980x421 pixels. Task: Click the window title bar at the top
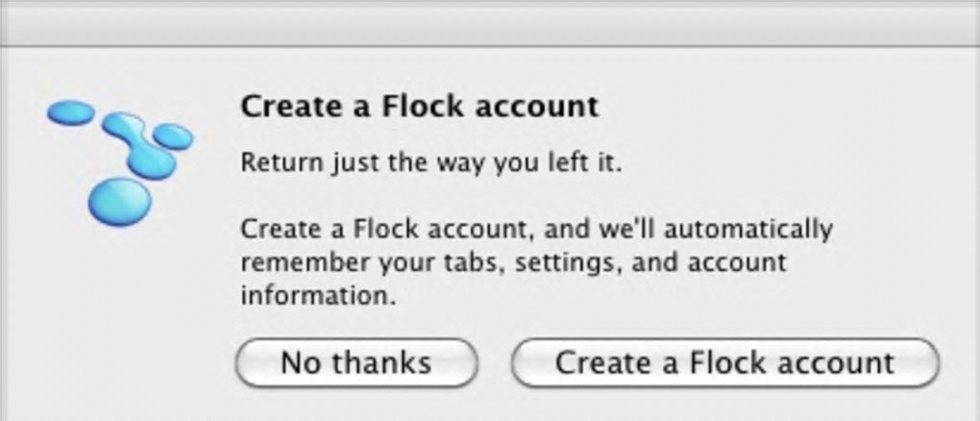(490, 21)
